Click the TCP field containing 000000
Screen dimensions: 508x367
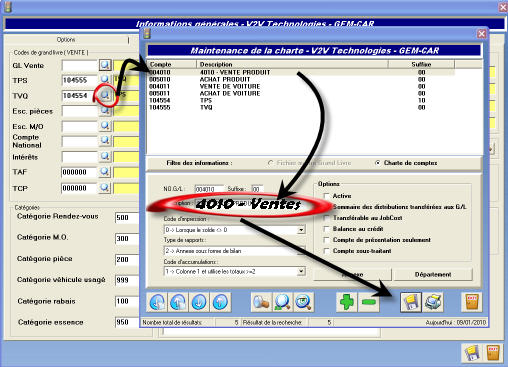click(x=79, y=188)
